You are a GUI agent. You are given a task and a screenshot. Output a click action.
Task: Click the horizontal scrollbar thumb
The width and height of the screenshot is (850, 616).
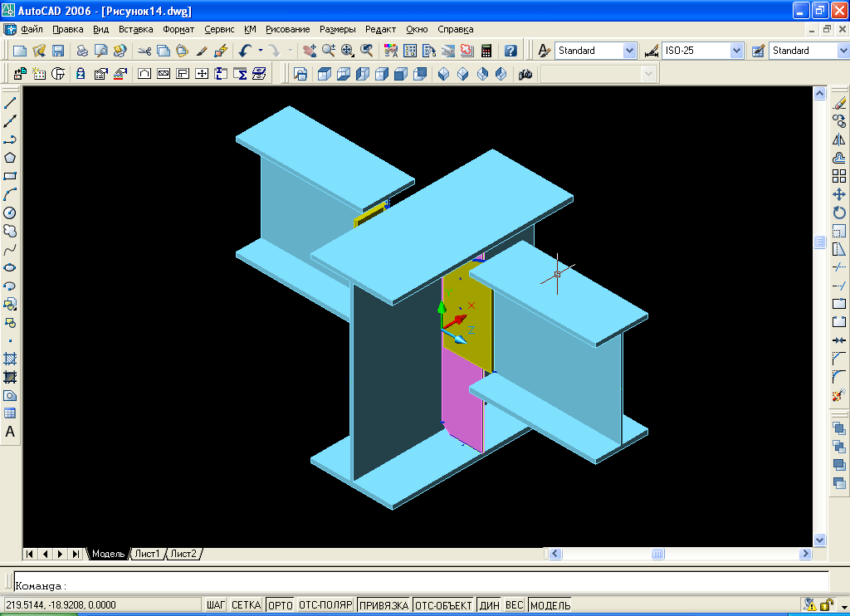pos(657,554)
